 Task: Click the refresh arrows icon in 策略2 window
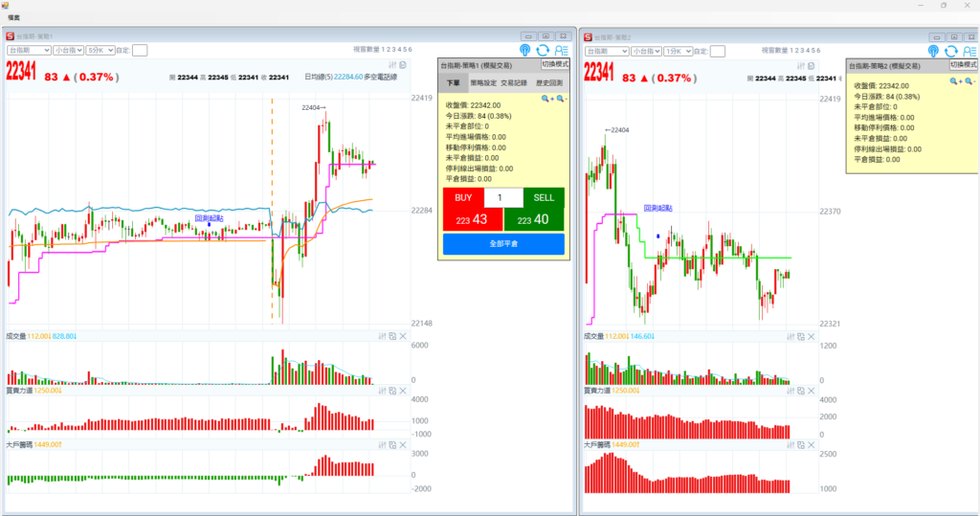click(x=950, y=52)
